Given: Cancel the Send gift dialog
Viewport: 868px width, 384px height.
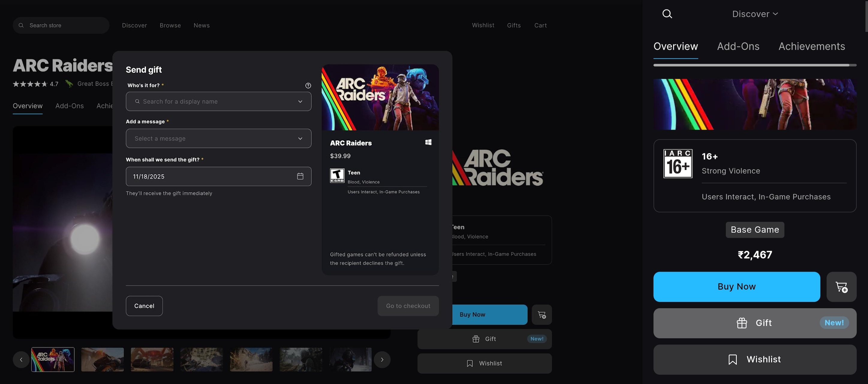Looking at the screenshot, I should click(144, 306).
